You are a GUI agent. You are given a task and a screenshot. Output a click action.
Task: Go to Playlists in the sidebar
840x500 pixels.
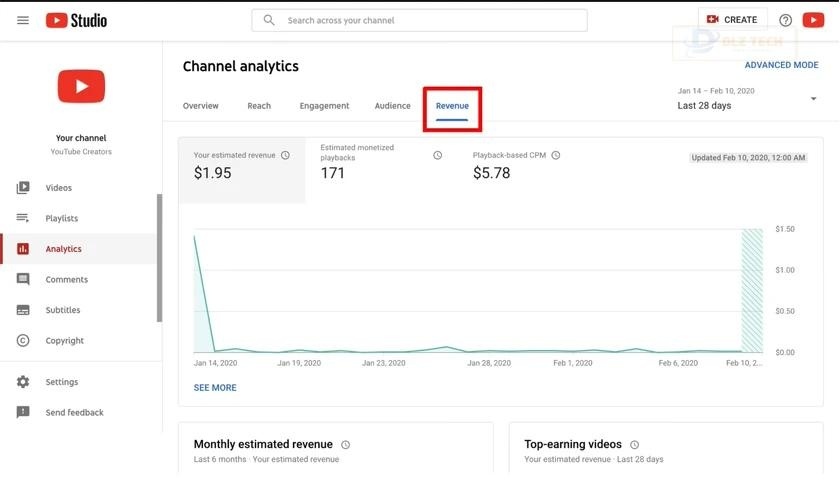[x=61, y=218]
